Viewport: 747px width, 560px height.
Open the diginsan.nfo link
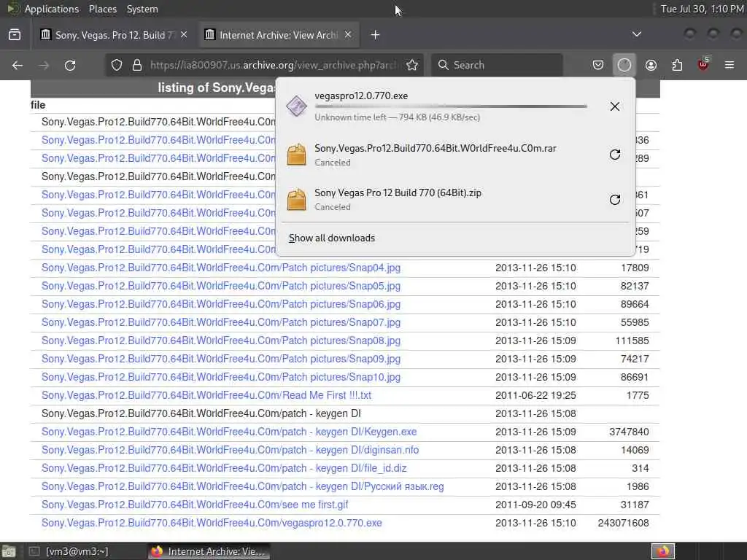(230, 450)
